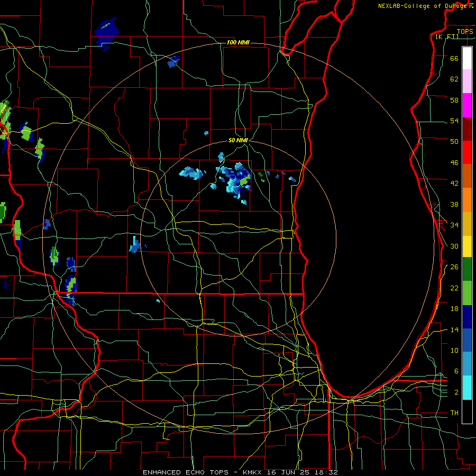Viewport: 476px width, 476px height.
Task: Select the light pink legend color segment
Action: (467, 81)
